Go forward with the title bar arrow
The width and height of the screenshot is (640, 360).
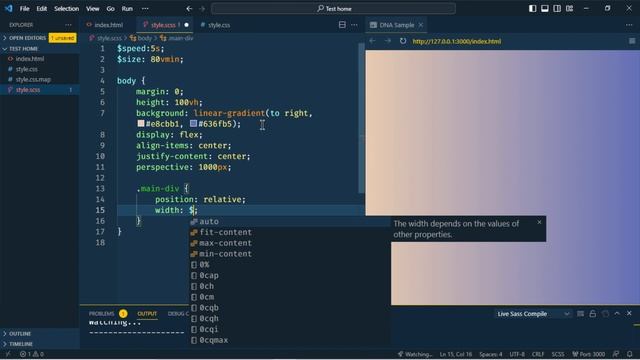[202, 9]
